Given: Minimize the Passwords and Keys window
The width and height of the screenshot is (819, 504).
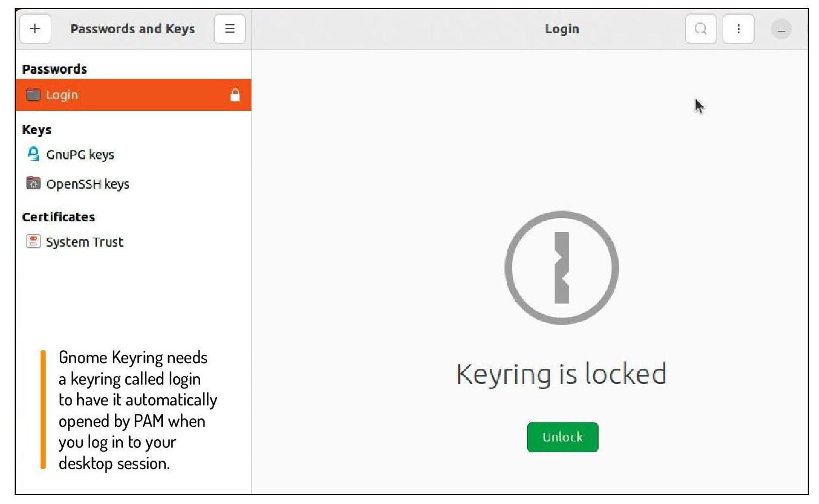Looking at the screenshot, I should 781,29.
